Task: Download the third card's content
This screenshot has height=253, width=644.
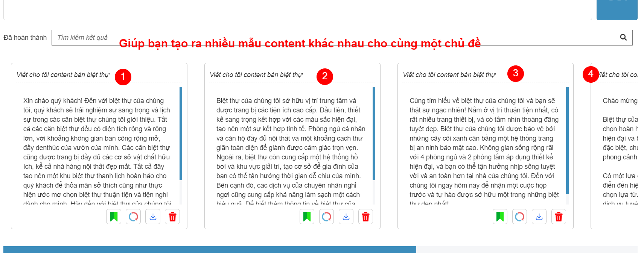Action: (x=539, y=217)
